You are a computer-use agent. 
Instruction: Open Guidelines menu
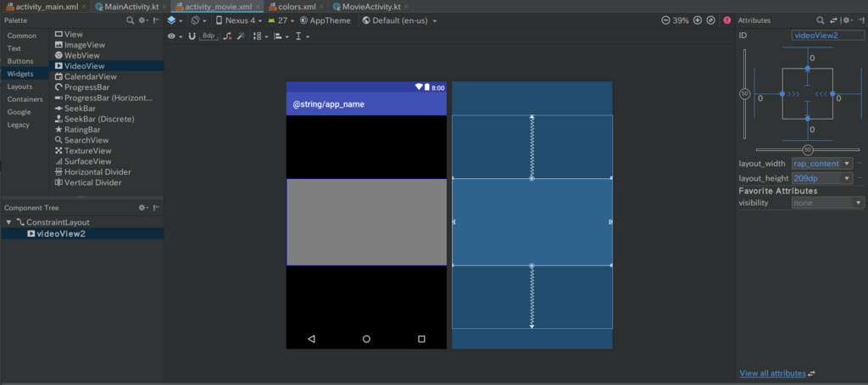pos(303,36)
